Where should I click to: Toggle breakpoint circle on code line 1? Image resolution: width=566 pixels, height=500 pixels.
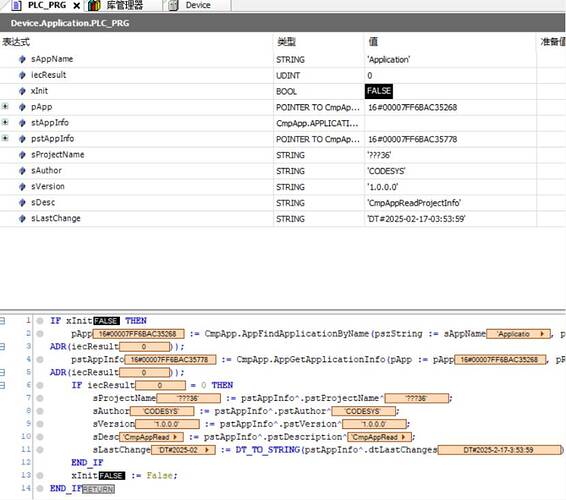40,321
